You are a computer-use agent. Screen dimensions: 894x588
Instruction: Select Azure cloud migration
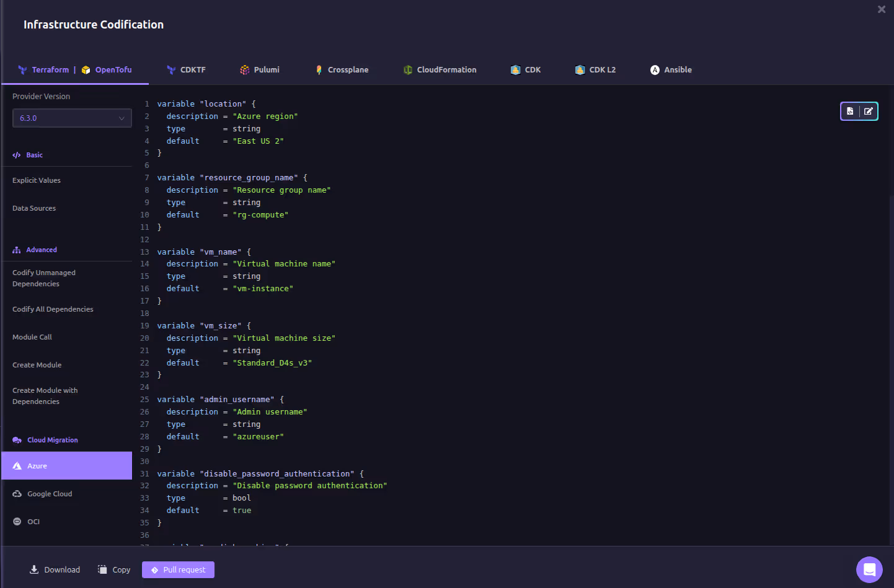[67, 466]
